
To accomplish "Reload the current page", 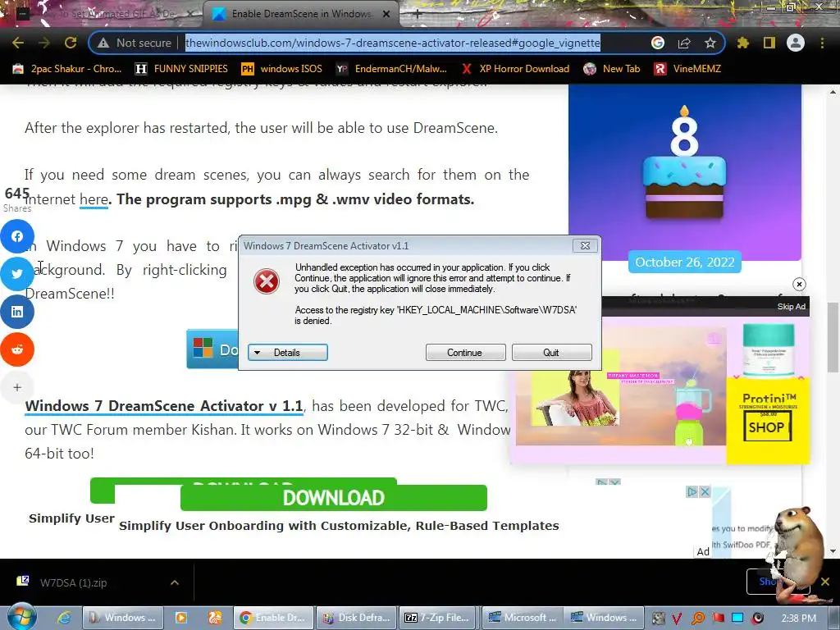I will 71,43.
